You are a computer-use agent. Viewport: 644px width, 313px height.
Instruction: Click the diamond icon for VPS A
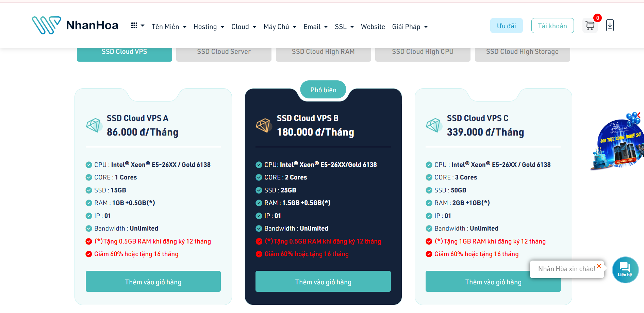point(94,125)
